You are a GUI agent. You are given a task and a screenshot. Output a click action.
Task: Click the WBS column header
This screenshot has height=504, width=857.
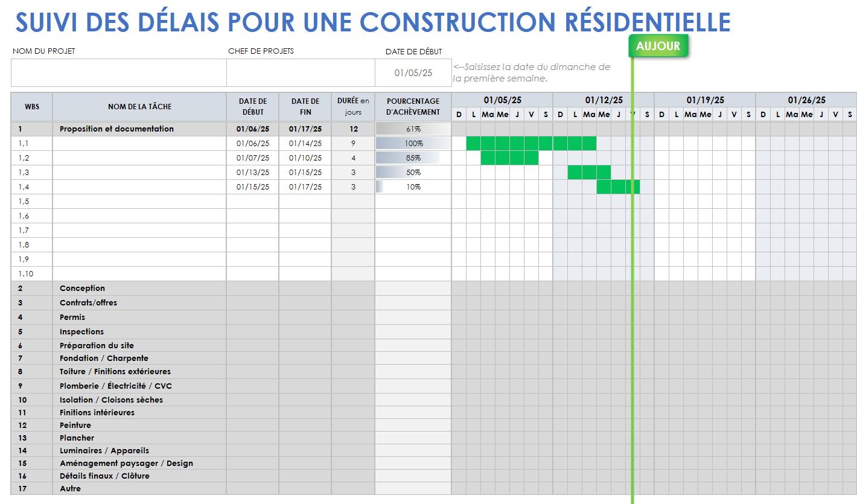[31, 107]
